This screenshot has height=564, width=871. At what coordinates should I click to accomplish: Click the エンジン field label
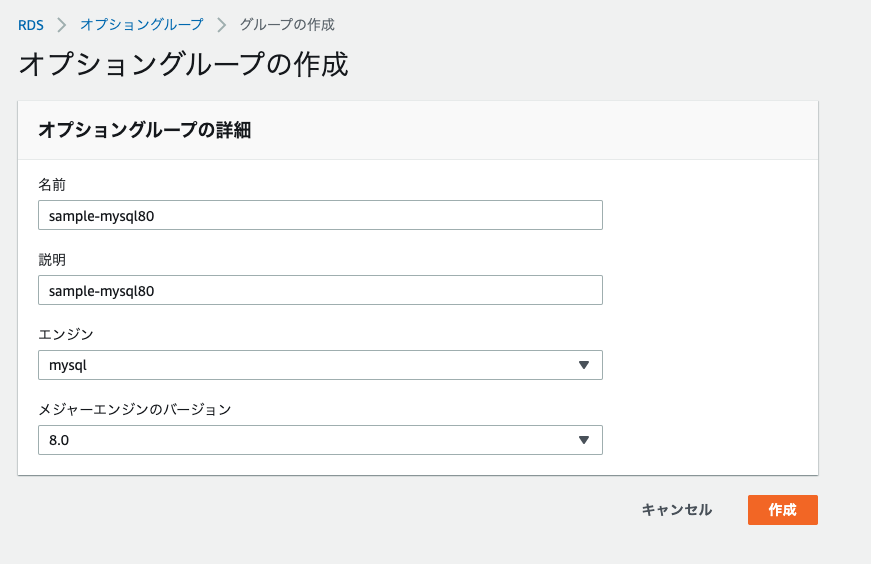coord(65,334)
